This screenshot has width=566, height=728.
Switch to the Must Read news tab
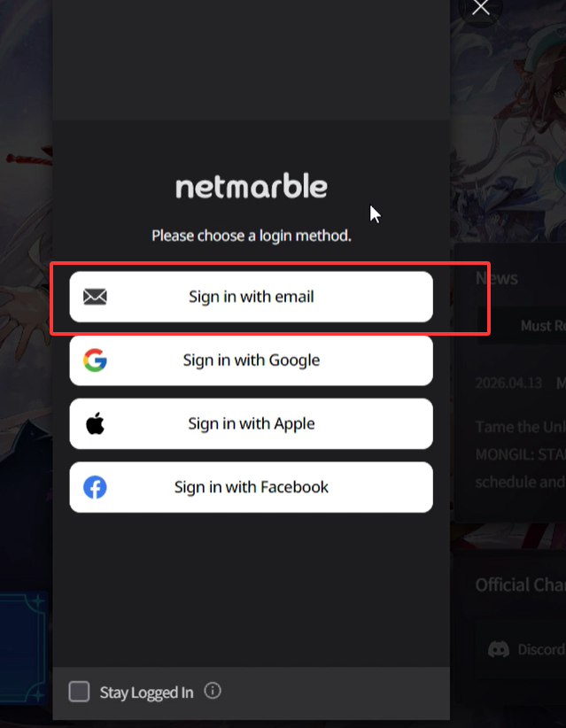pos(543,325)
